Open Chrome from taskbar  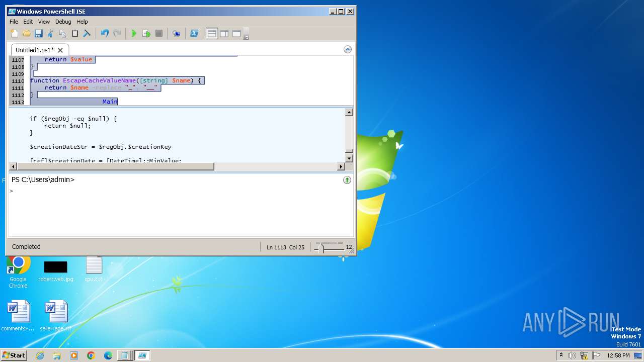click(91, 355)
